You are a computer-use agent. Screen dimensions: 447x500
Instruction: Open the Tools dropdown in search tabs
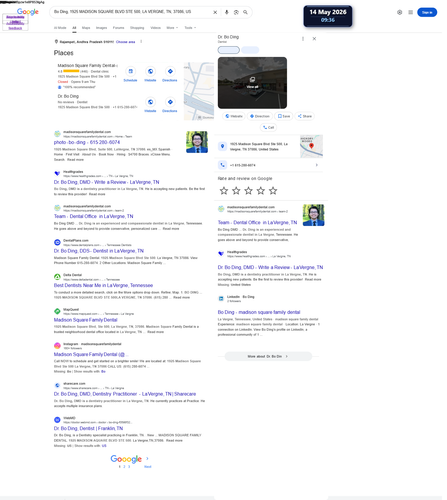(x=190, y=28)
